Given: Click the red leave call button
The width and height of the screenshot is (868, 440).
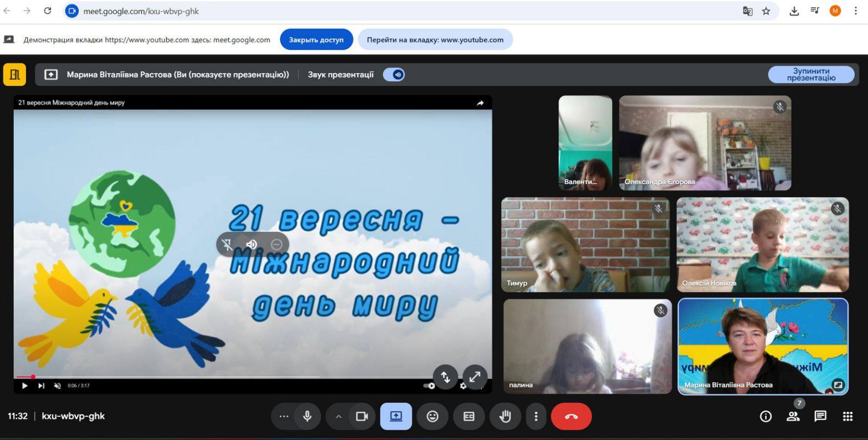Looking at the screenshot, I should tap(571, 416).
